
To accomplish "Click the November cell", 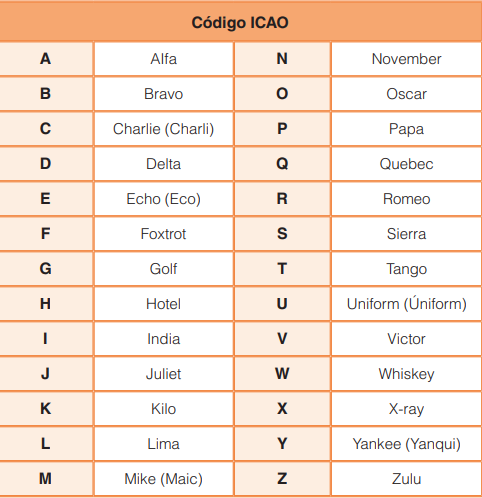I will click(x=407, y=59).
